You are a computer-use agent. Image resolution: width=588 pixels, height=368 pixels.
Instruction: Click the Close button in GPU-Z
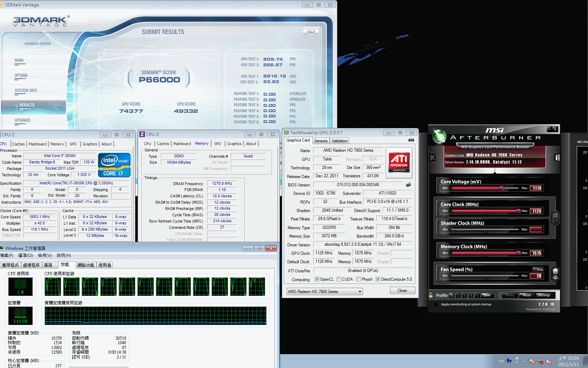402,291
